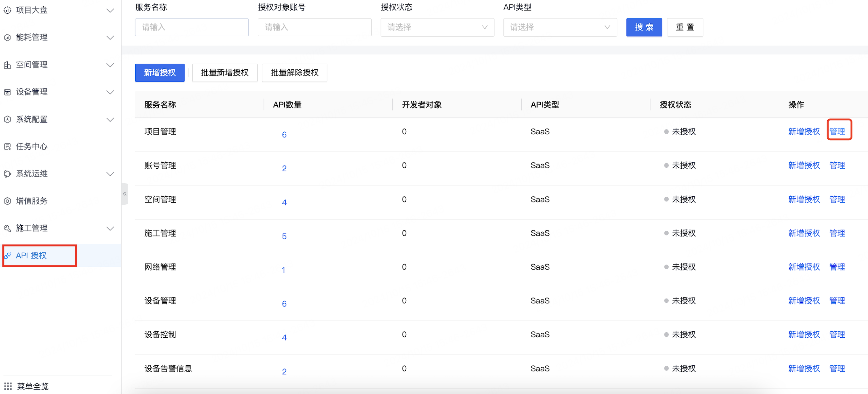Expand the 系统配置 menu chevron

point(110,120)
